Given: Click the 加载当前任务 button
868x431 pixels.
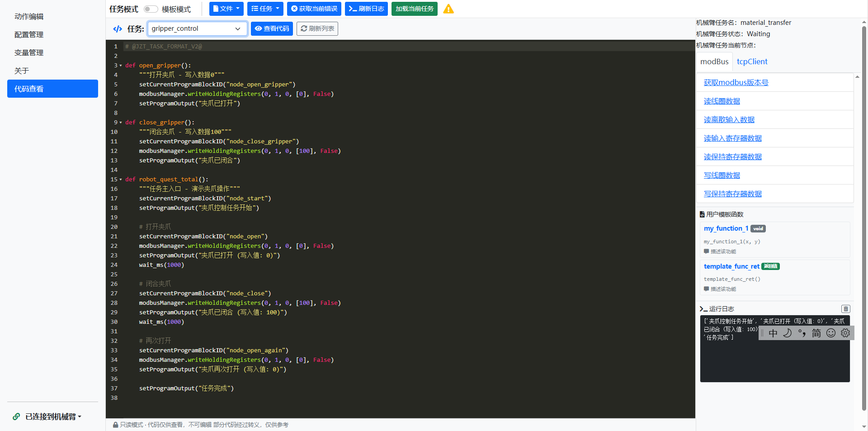Looking at the screenshot, I should 415,9.
